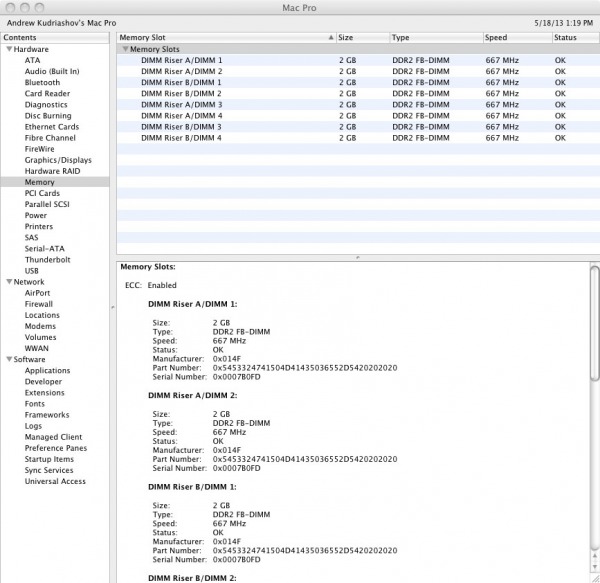Open PCI Cards entry

(42, 193)
